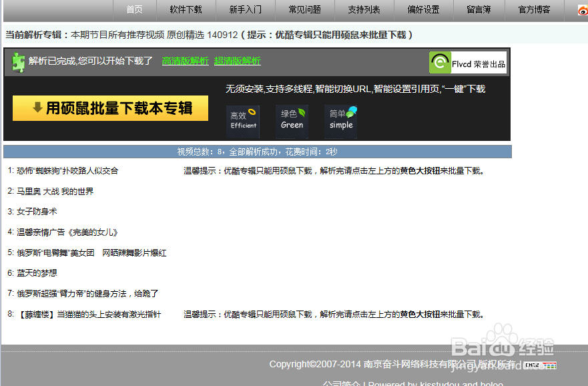
Task: Click the 高清版解析 link
Action: click(x=186, y=61)
